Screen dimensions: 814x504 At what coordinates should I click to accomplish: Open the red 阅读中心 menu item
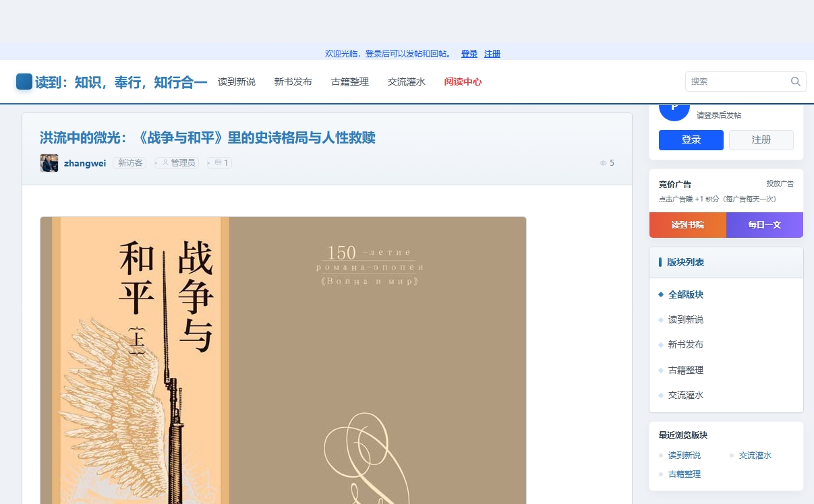click(463, 82)
